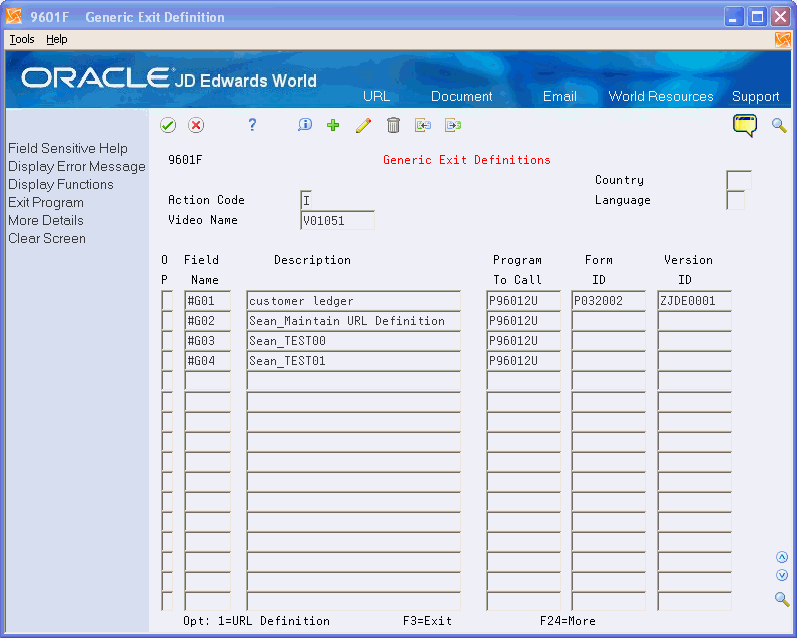
Task: Click Field Sensitive Help link
Action: (68, 148)
